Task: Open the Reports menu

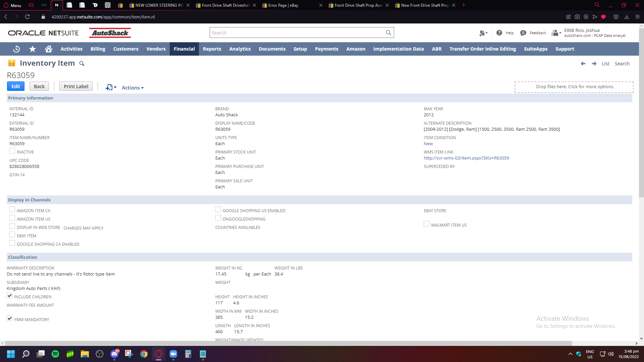Action: (x=212, y=49)
